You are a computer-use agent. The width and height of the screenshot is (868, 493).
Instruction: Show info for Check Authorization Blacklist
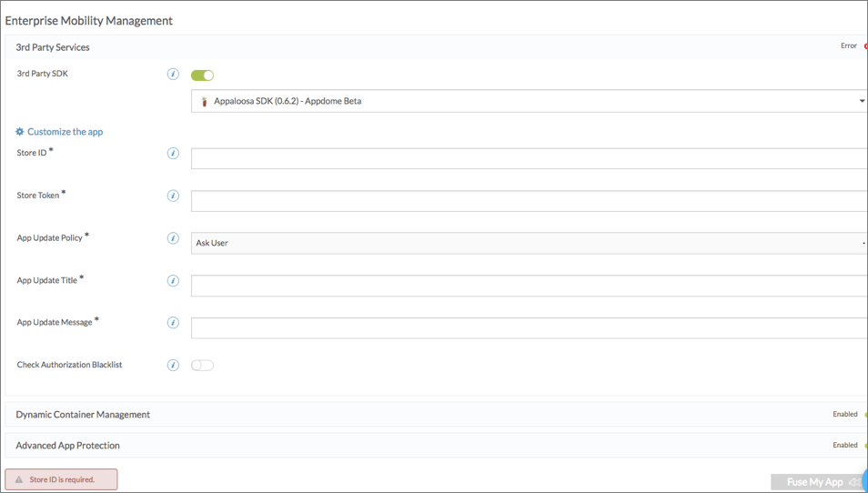(x=173, y=365)
